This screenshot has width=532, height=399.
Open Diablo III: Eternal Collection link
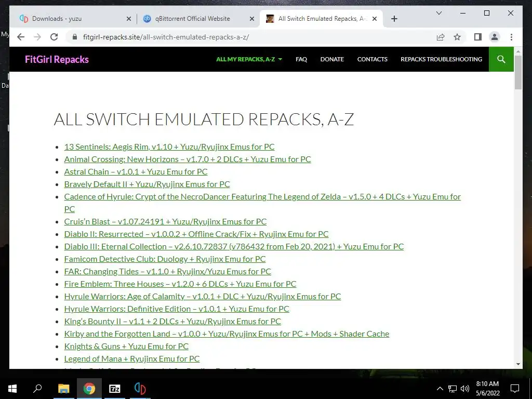(x=234, y=247)
